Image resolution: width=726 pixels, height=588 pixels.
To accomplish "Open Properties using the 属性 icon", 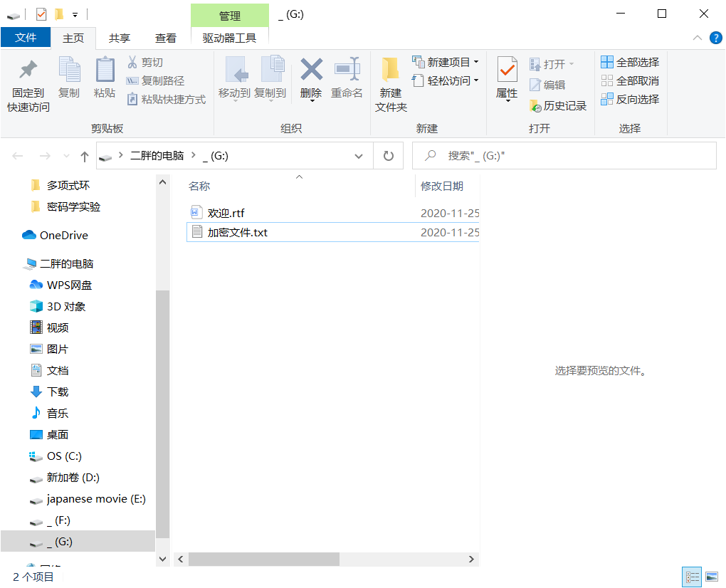I will tap(507, 78).
